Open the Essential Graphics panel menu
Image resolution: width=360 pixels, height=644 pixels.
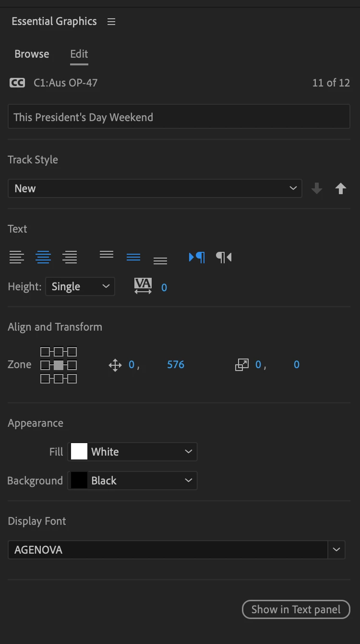pyautogui.click(x=111, y=22)
